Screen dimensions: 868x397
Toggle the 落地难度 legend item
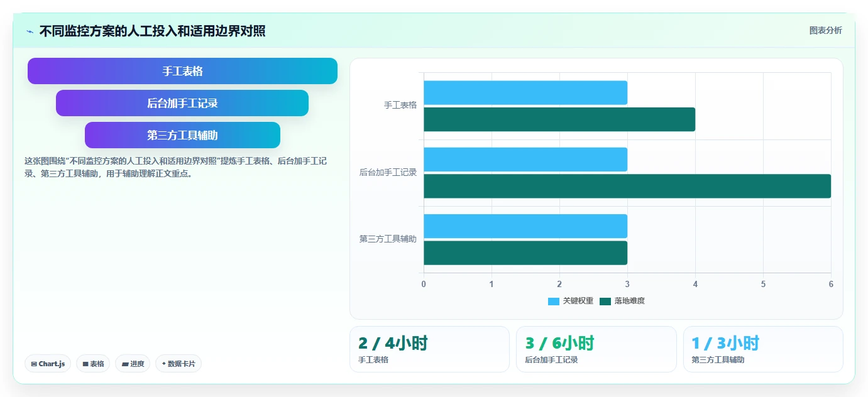point(622,301)
